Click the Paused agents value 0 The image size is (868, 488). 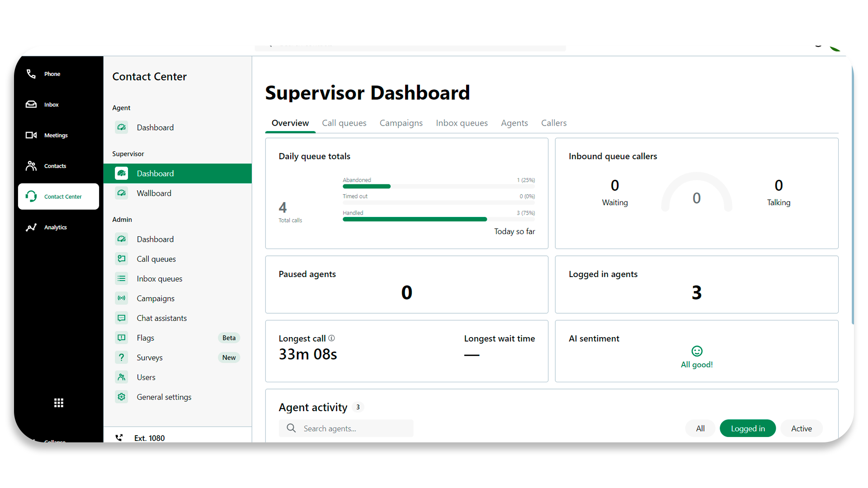[406, 293]
